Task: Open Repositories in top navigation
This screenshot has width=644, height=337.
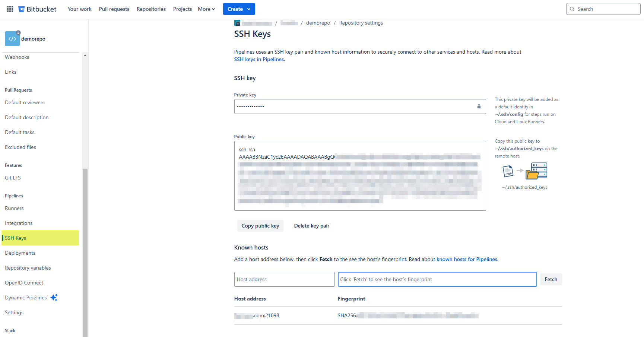Action: (x=151, y=9)
